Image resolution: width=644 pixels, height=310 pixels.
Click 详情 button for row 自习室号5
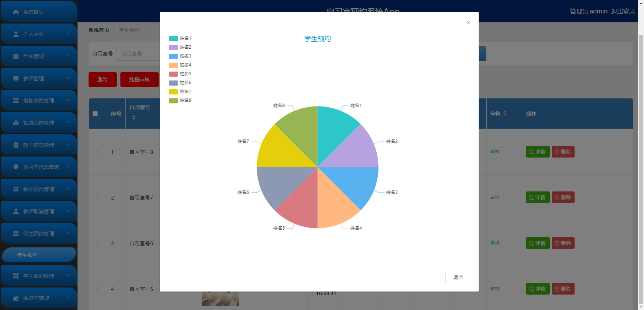pos(538,289)
